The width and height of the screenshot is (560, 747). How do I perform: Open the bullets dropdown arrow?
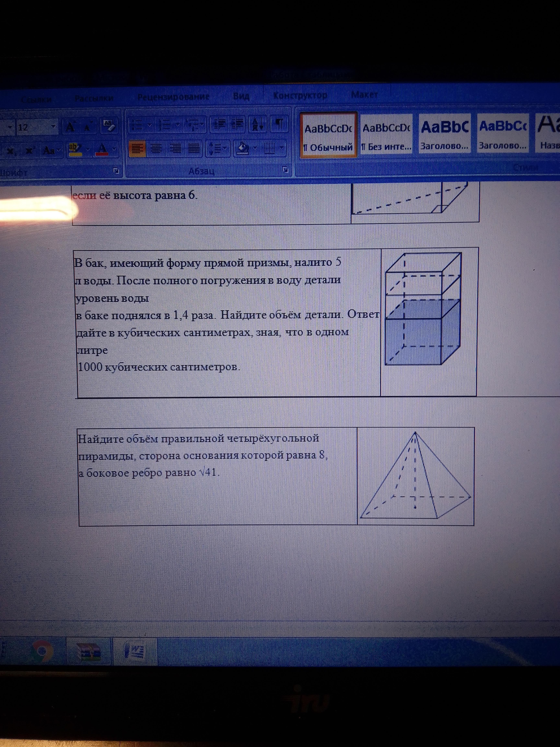[x=150, y=125]
